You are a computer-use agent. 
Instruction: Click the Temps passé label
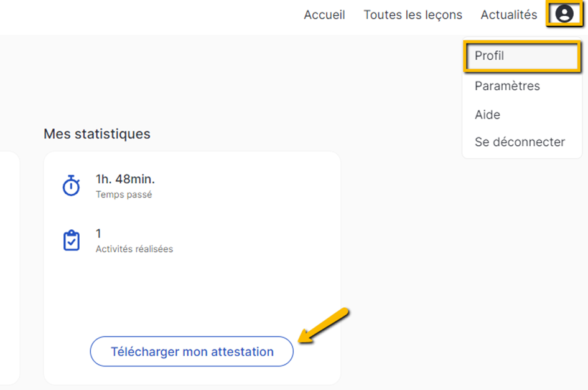[x=124, y=194]
